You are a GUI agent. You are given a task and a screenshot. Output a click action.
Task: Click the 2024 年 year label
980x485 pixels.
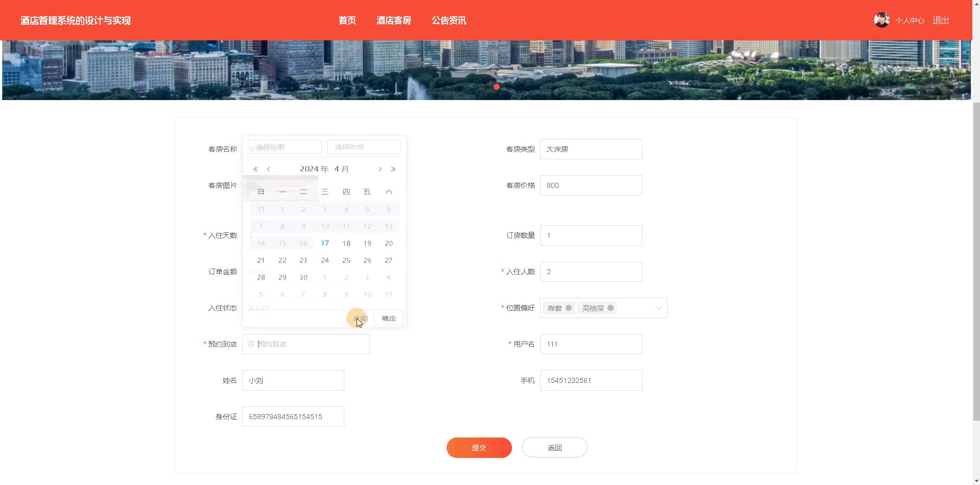coord(314,169)
